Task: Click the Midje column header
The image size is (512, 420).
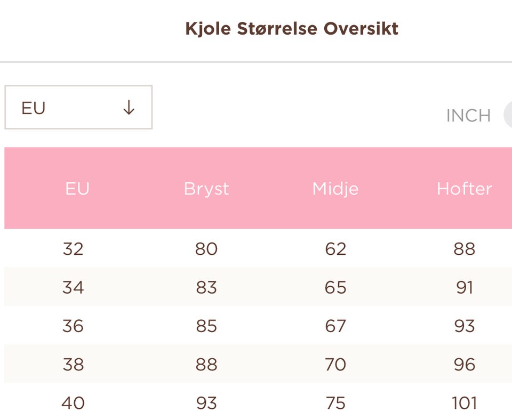Action: coord(335,189)
